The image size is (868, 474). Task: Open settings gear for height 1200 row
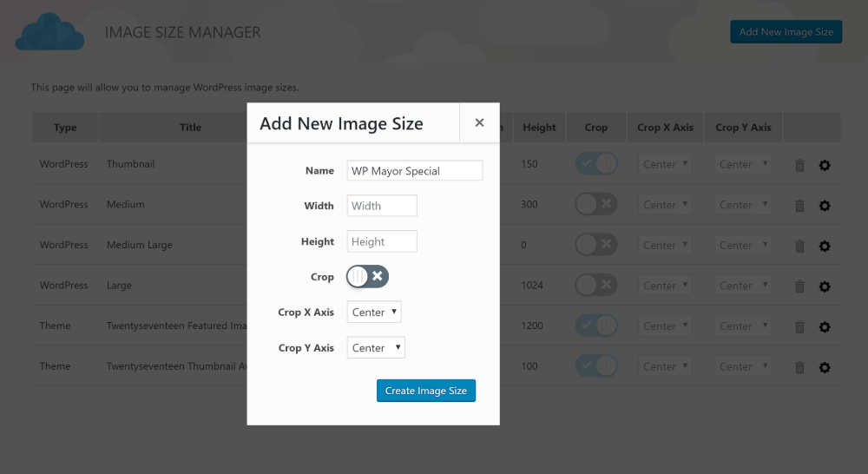[825, 326]
